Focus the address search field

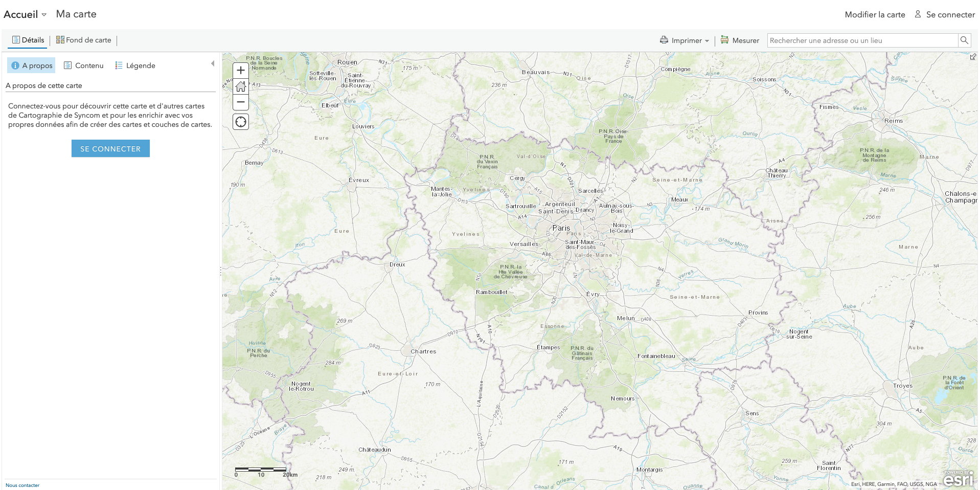coord(862,40)
